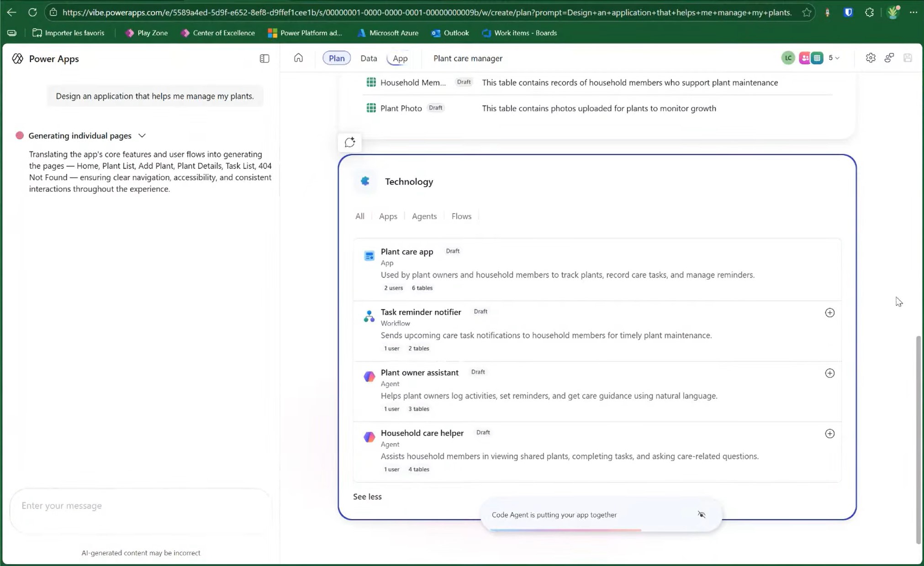Screen dimensions: 924x566
Task: Hide the Code Agent progress notification
Action: point(702,515)
